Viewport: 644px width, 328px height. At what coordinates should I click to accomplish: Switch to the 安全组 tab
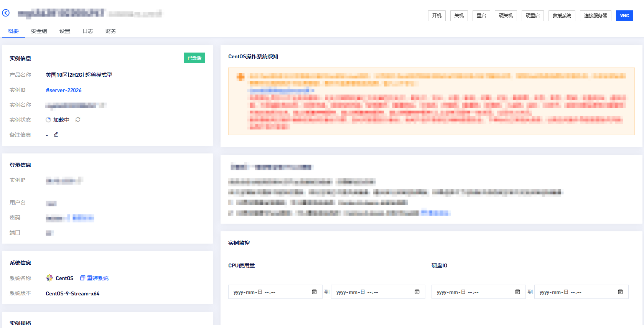click(x=39, y=31)
